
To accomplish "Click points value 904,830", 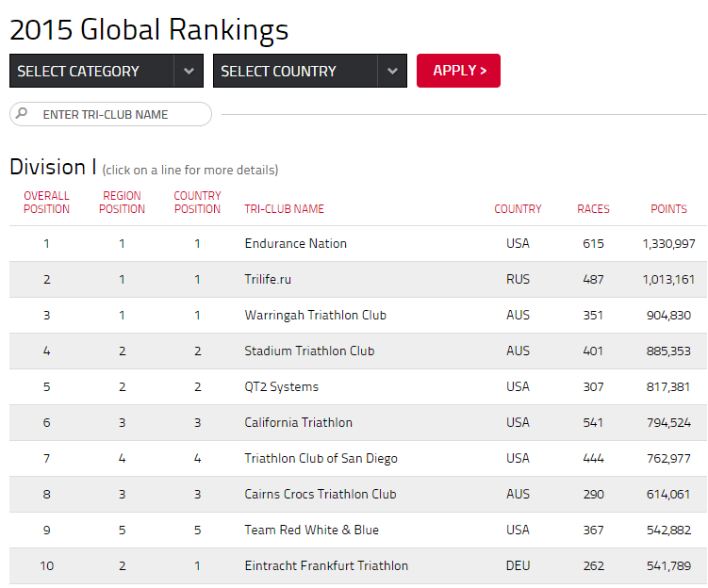I will point(668,315).
